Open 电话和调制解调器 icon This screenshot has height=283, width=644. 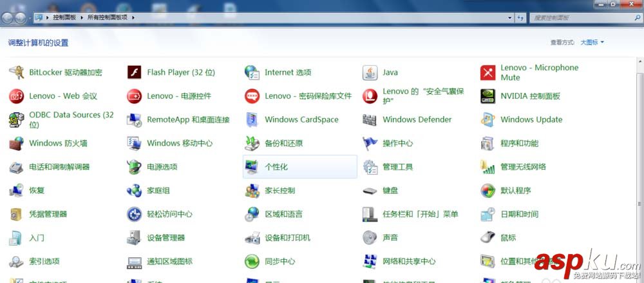point(17,167)
